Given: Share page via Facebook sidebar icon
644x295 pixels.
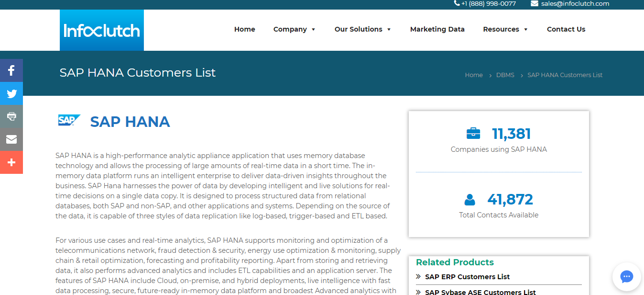Looking at the screenshot, I should (x=11, y=70).
